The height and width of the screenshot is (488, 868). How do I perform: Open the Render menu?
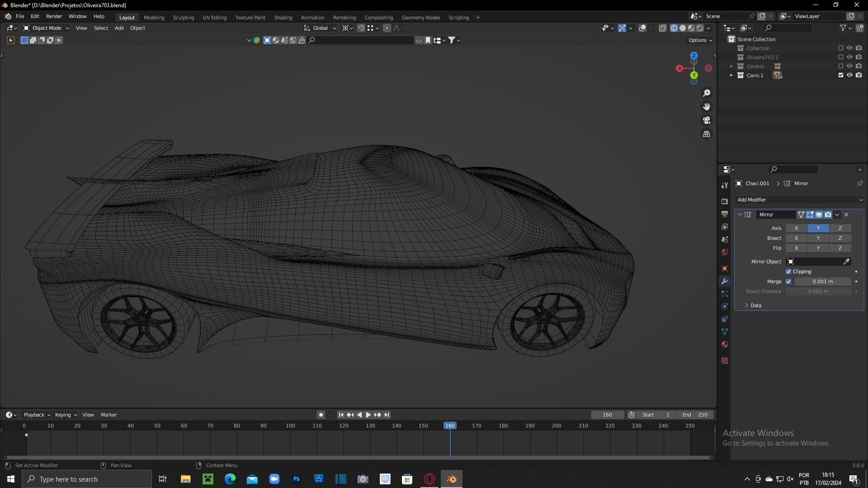pyautogui.click(x=54, y=16)
